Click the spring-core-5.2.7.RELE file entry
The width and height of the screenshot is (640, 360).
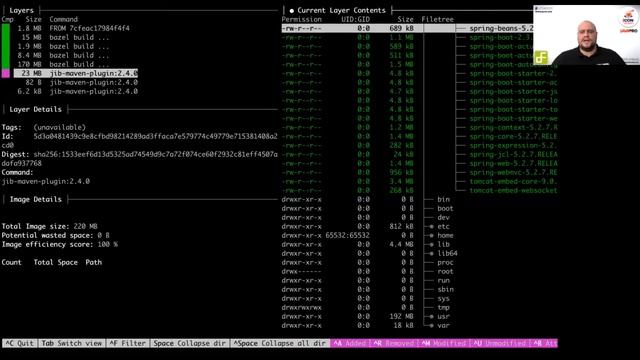point(513,136)
